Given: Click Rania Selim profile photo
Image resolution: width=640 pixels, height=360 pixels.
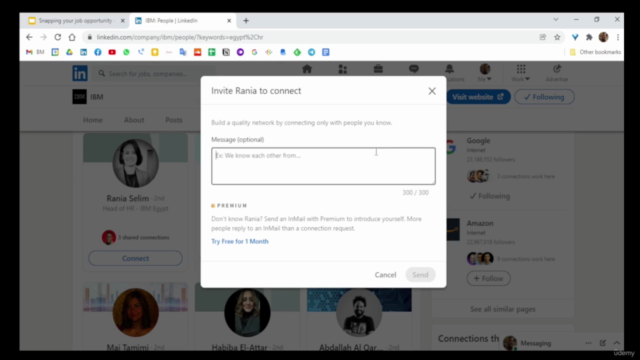Looking at the screenshot, I should pos(136,163).
